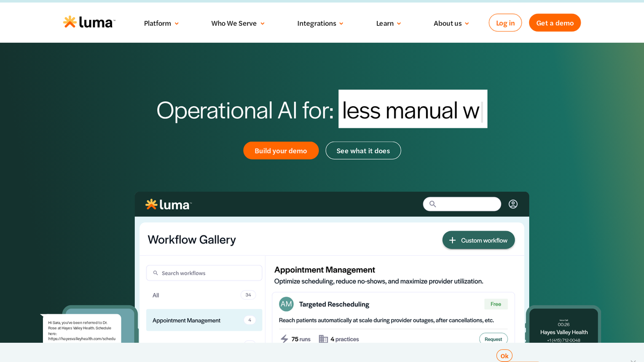Expand the Learn dropdown chevron

click(x=399, y=24)
